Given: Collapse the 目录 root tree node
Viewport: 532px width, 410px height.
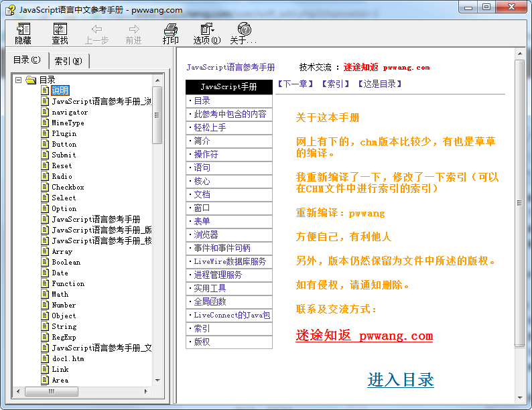Looking at the screenshot, I should point(18,80).
